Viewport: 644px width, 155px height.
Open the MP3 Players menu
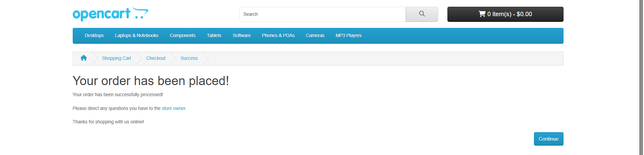click(x=348, y=36)
